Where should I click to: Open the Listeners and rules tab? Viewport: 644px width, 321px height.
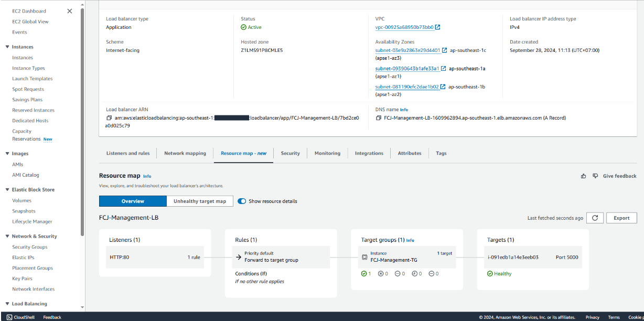tap(128, 153)
